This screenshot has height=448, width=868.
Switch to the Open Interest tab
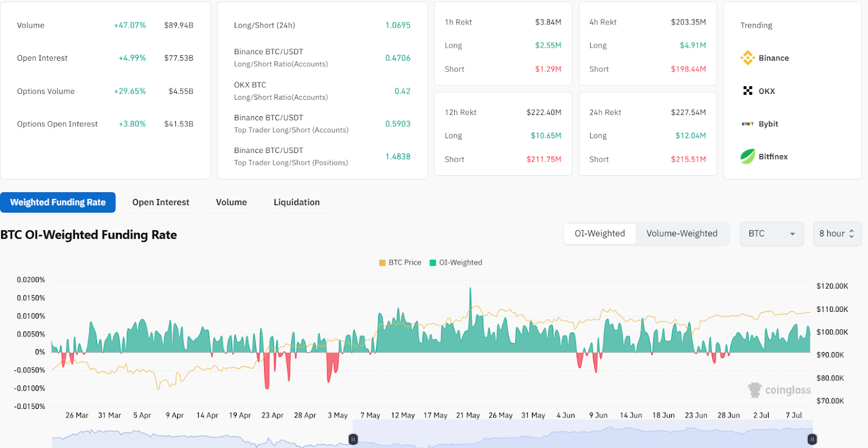tap(161, 202)
